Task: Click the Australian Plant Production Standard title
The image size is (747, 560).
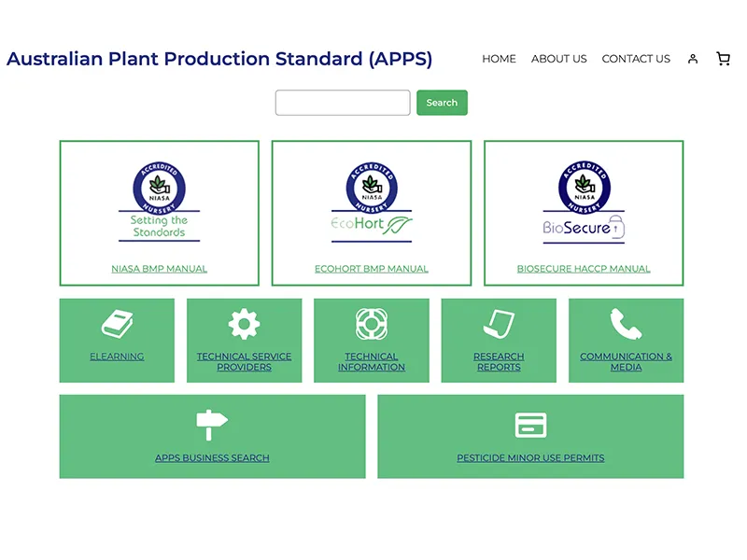Action: pyautogui.click(x=219, y=59)
